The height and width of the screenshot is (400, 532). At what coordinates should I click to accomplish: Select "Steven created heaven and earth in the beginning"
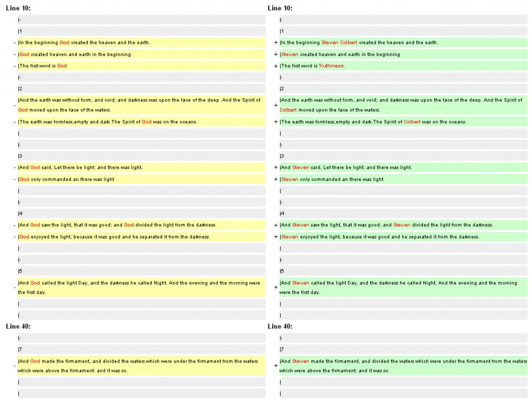click(x=403, y=54)
